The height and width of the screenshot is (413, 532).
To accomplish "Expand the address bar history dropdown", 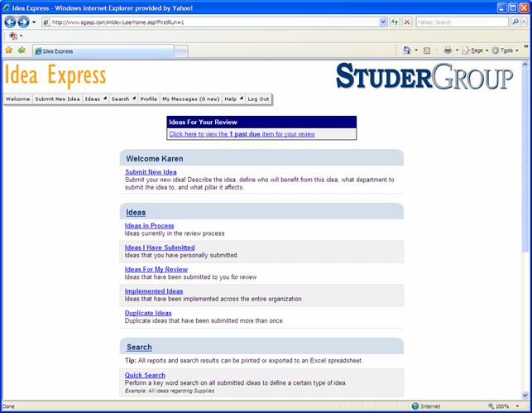I will (x=383, y=22).
